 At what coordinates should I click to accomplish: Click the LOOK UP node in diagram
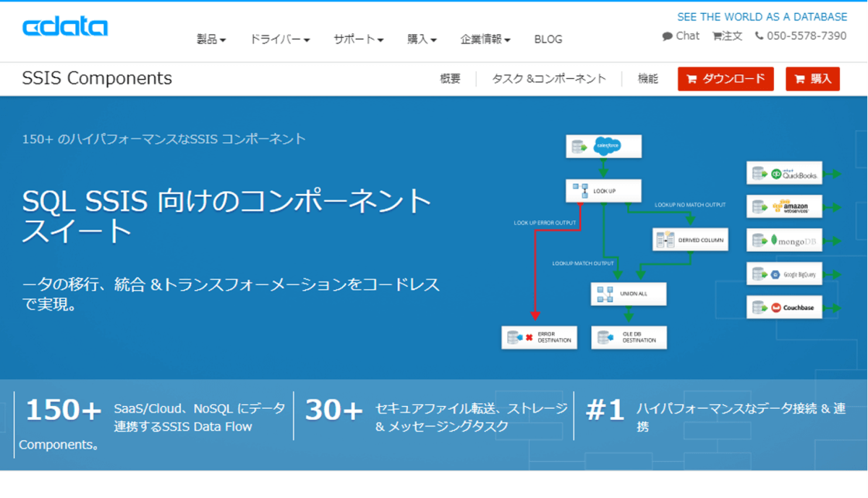603,191
